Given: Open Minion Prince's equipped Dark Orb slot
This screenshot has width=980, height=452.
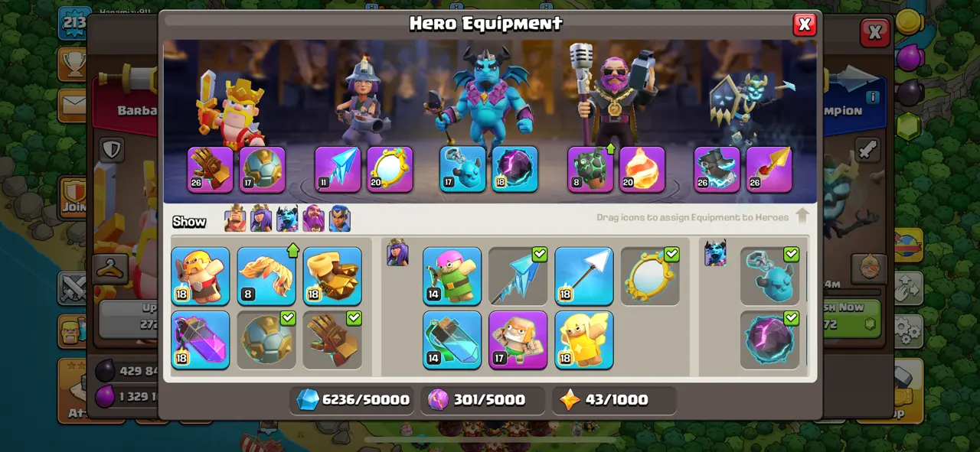Looking at the screenshot, I should click(x=515, y=169).
